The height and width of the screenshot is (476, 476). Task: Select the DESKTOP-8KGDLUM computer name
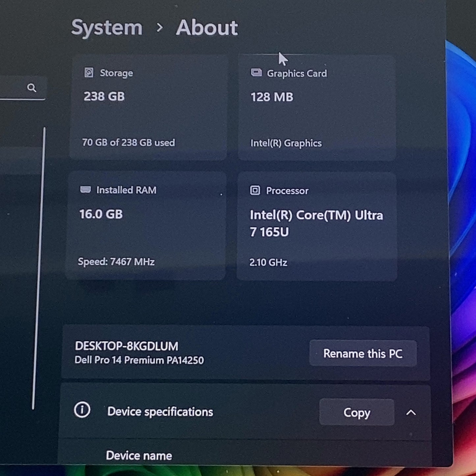coord(126,346)
